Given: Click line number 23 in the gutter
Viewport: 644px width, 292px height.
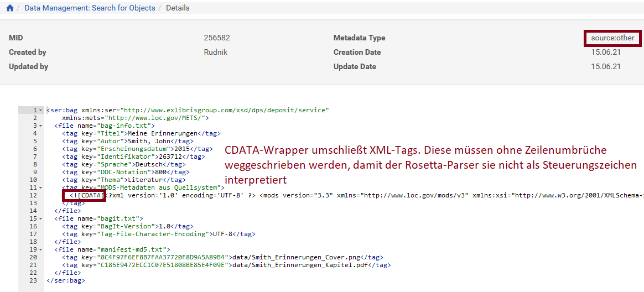Looking at the screenshot, I should [34, 280].
